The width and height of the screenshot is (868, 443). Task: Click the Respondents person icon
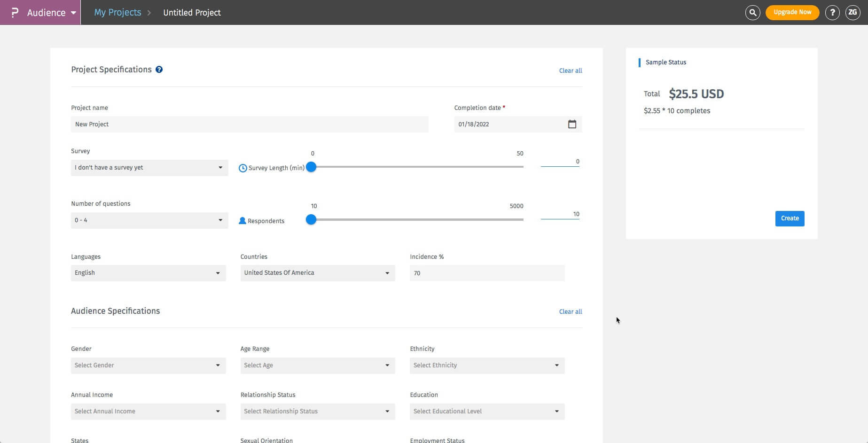click(242, 221)
